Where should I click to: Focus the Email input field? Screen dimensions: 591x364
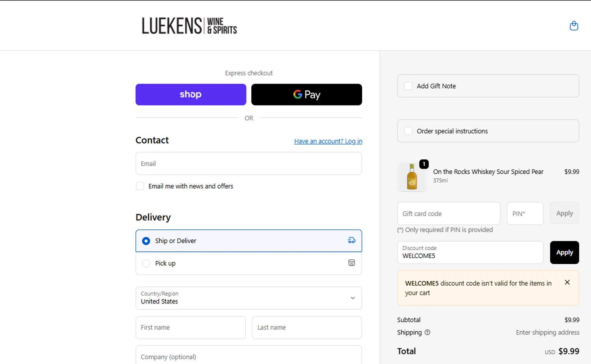(x=249, y=163)
